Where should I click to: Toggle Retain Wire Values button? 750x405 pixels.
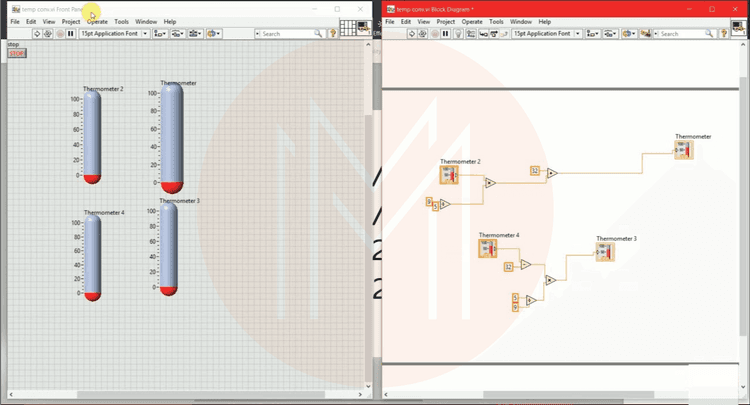coord(471,33)
